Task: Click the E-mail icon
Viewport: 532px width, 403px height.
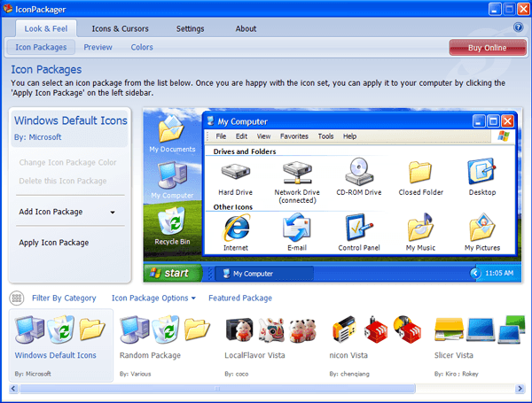Action: coord(297,227)
